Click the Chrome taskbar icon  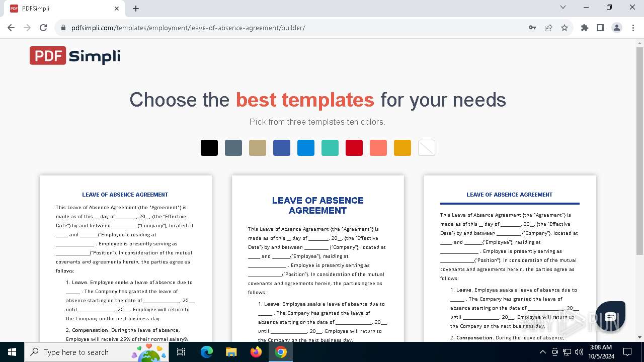click(281, 352)
